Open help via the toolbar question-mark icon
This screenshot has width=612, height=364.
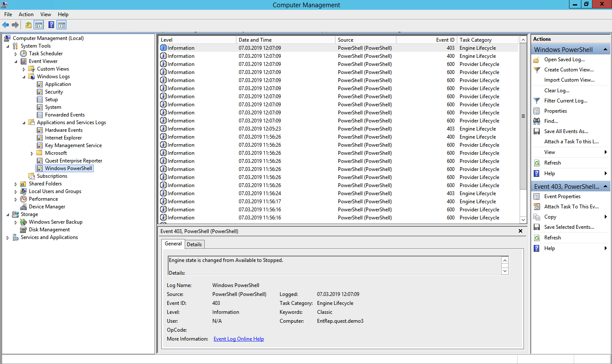pyautogui.click(x=51, y=25)
